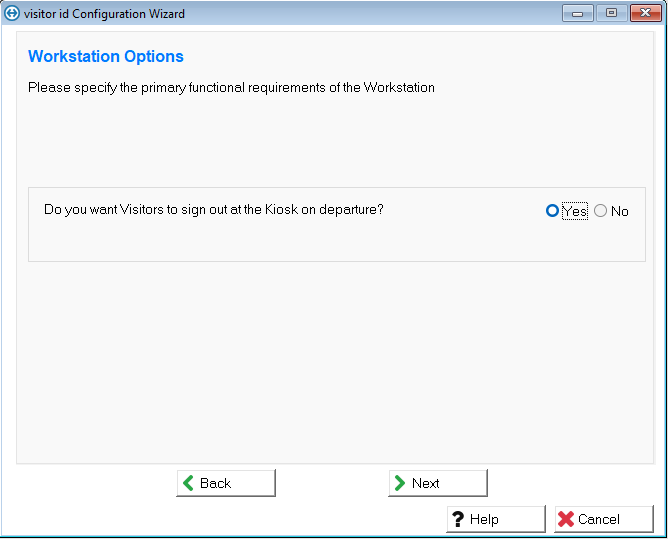668x539 pixels.
Task: Minimize the Configuration Wizard window
Action: pos(577,14)
